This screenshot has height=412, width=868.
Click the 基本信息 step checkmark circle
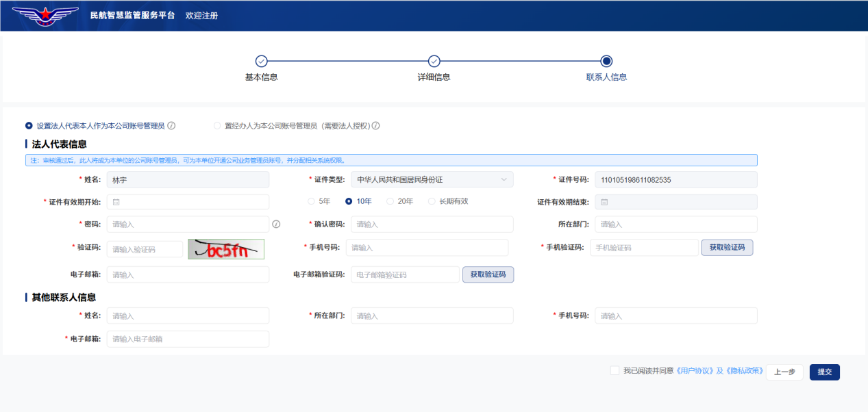click(262, 61)
